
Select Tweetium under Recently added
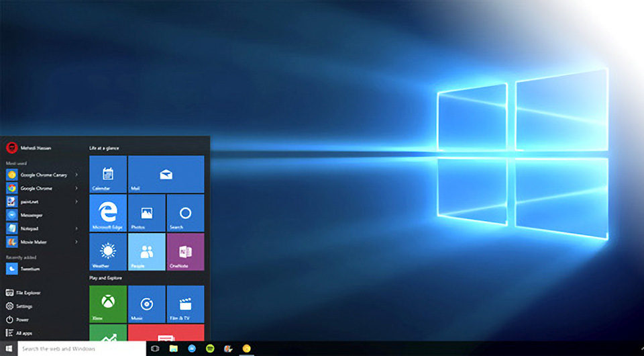click(30, 269)
